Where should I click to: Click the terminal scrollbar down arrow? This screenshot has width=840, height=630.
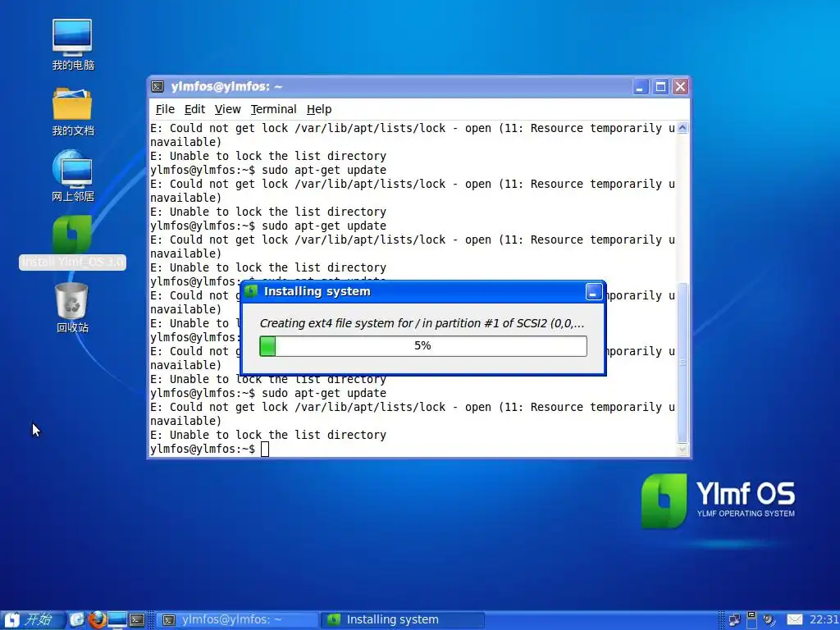click(682, 450)
